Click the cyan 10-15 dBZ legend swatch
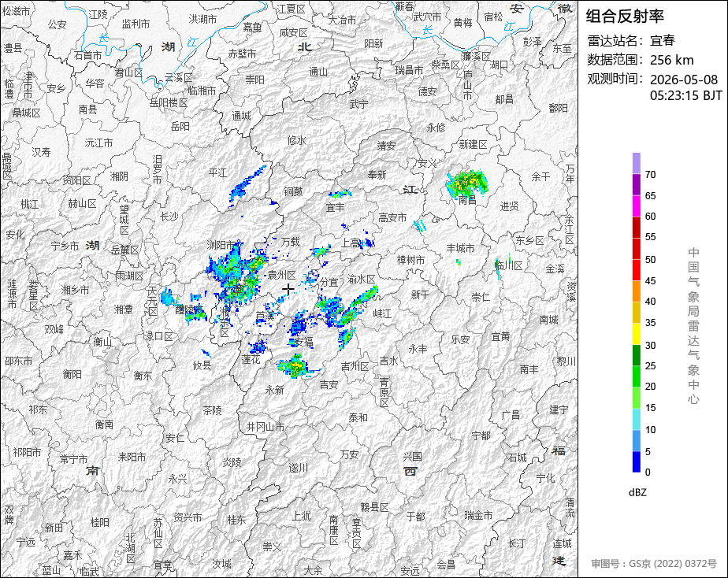This screenshot has width=728, height=578. (x=636, y=419)
